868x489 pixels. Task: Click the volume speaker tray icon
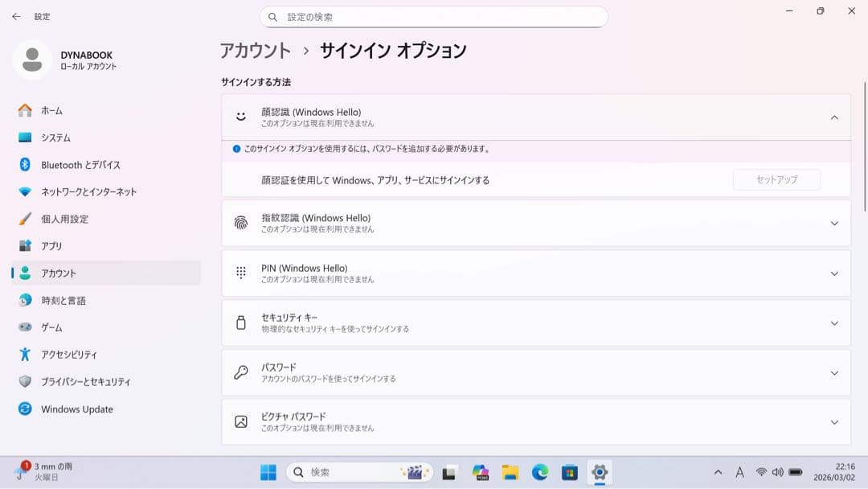pyautogui.click(x=778, y=472)
